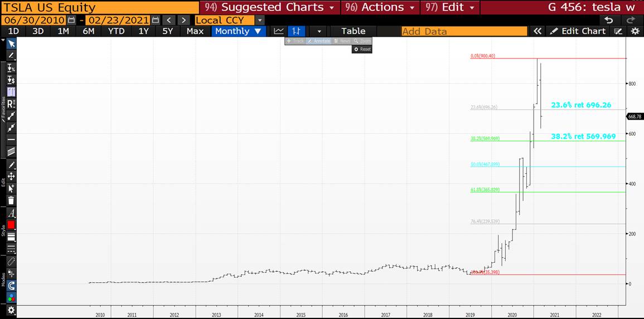
Task: Open the red annotation color swatch
Action: 12,225
